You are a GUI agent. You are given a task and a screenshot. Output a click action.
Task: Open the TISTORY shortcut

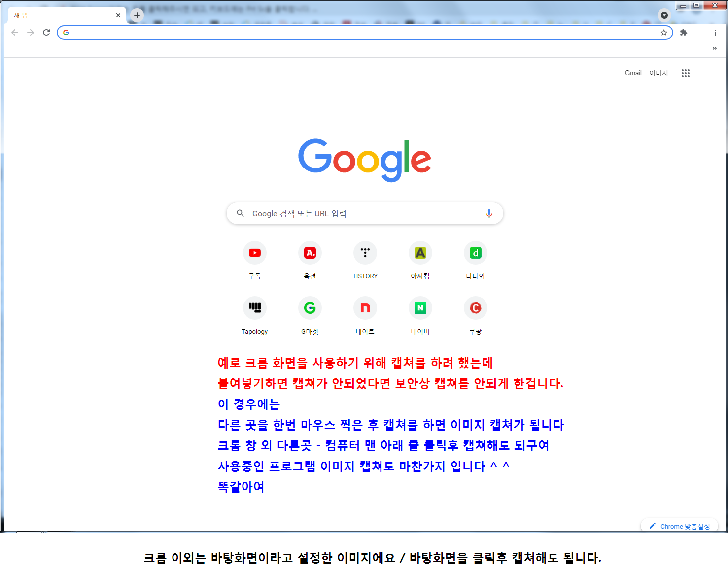365,261
